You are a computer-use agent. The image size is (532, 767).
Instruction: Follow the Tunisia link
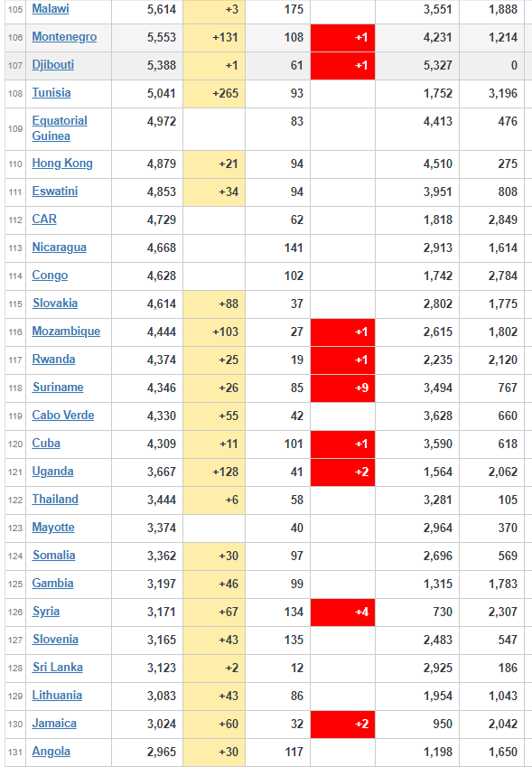click(51, 93)
